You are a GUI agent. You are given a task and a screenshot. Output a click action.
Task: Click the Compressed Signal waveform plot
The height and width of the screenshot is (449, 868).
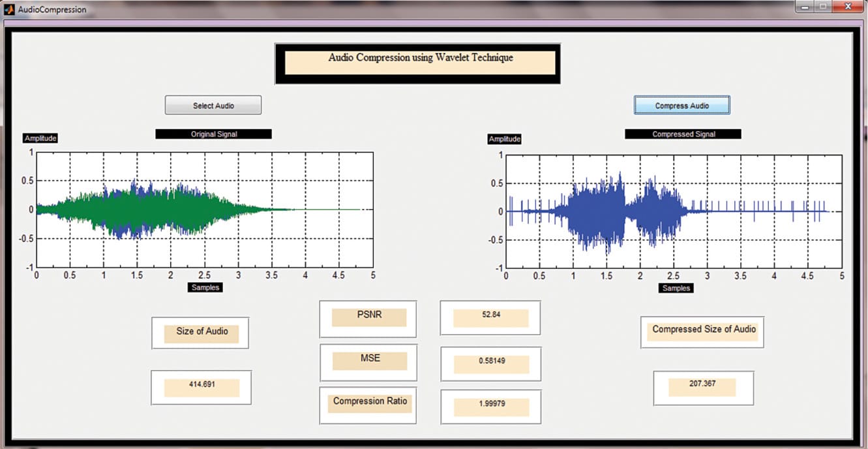click(x=674, y=211)
